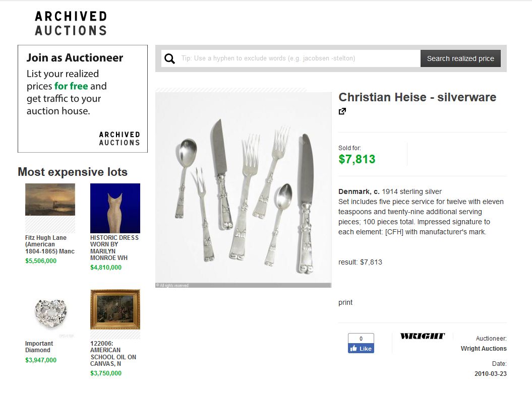Click the Join as Auctioneer banner heading
The image size is (532, 393).
point(75,57)
